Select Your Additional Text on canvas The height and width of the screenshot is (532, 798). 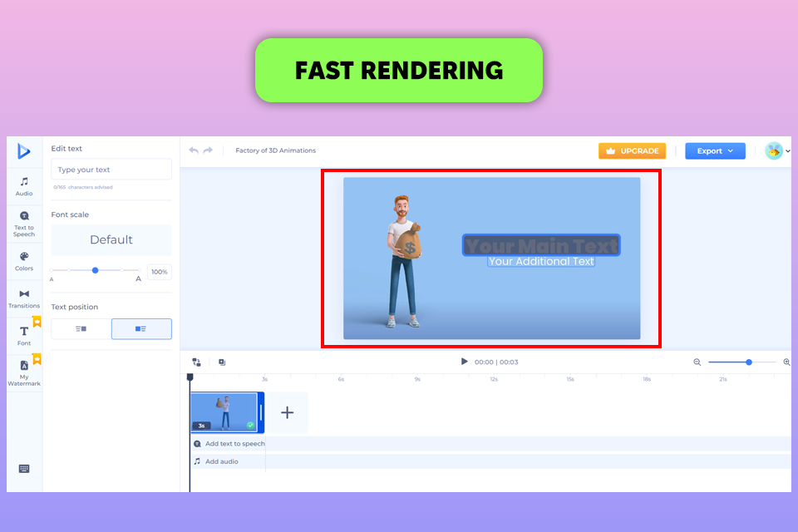[x=541, y=261]
